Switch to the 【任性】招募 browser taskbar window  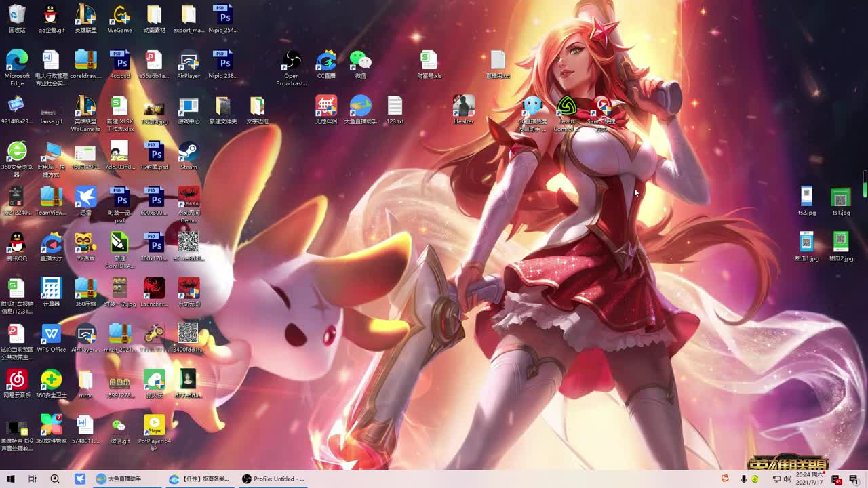pyautogui.click(x=200, y=479)
